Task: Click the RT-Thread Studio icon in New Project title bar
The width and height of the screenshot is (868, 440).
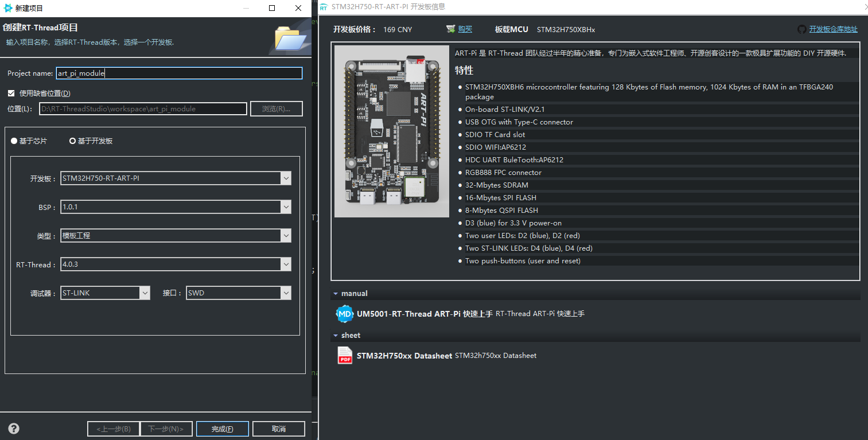Action: pos(8,8)
